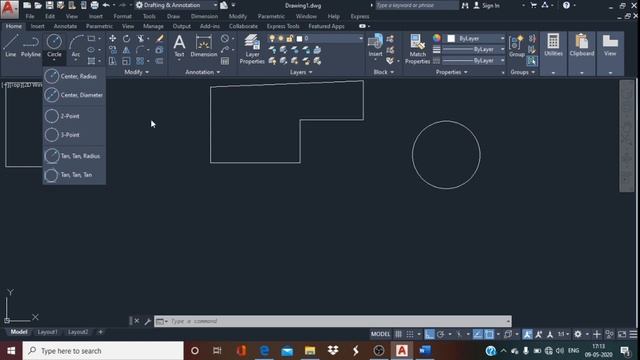Select the Dimension tool
640x360 pixels.
[204, 45]
